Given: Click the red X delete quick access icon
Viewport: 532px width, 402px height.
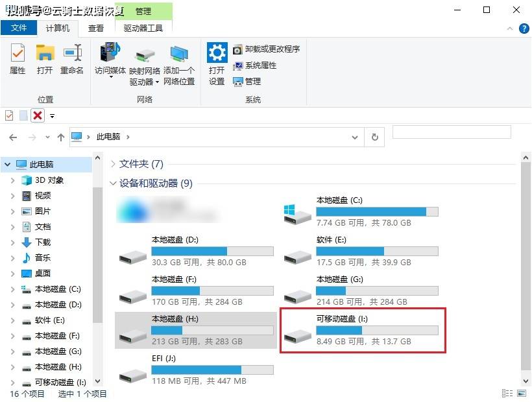Looking at the screenshot, I should 38,115.
